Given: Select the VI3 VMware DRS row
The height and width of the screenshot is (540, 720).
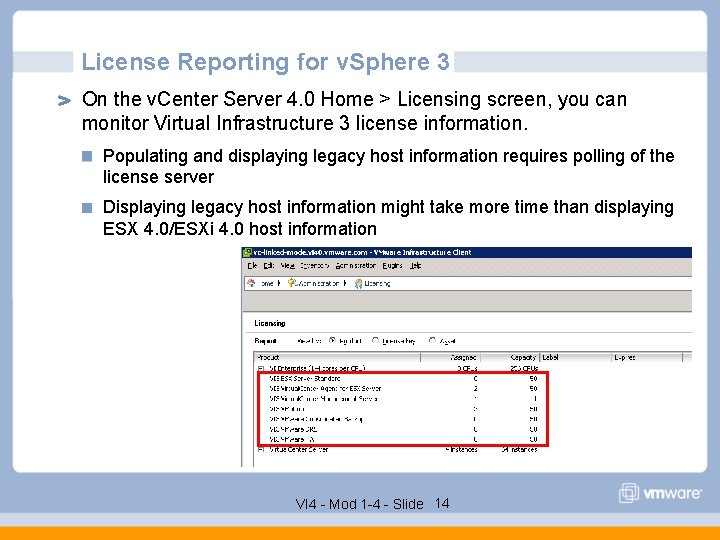Looking at the screenshot, I should tap(403, 429).
